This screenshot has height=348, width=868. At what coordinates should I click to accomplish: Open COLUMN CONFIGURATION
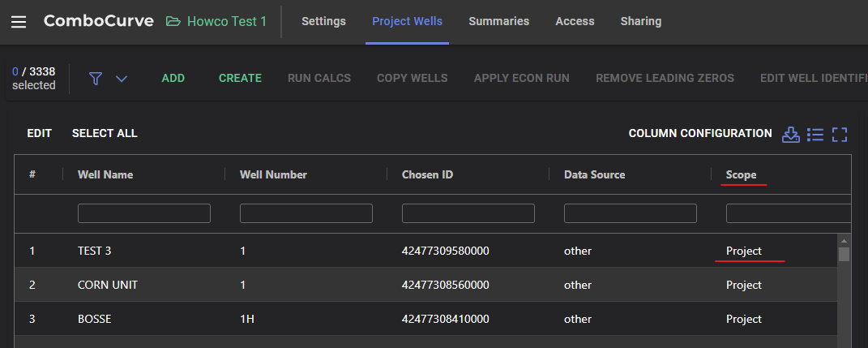[x=699, y=134]
